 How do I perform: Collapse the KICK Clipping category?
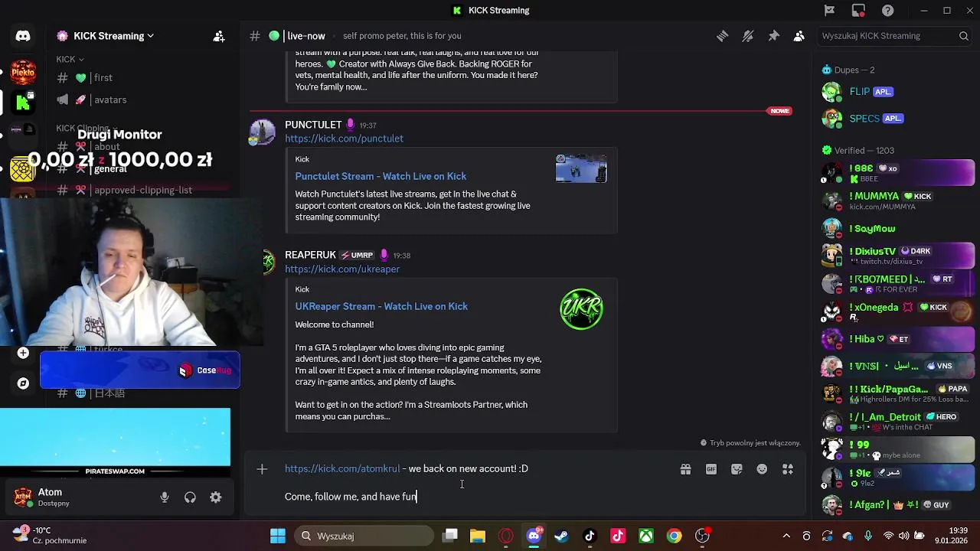(x=86, y=129)
